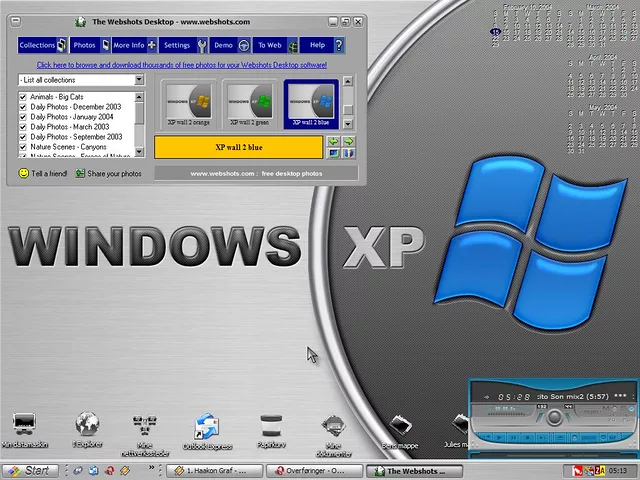Image resolution: width=640 pixels, height=480 pixels.
Task: Click the collections list scroll up arrow
Action: (x=139, y=97)
